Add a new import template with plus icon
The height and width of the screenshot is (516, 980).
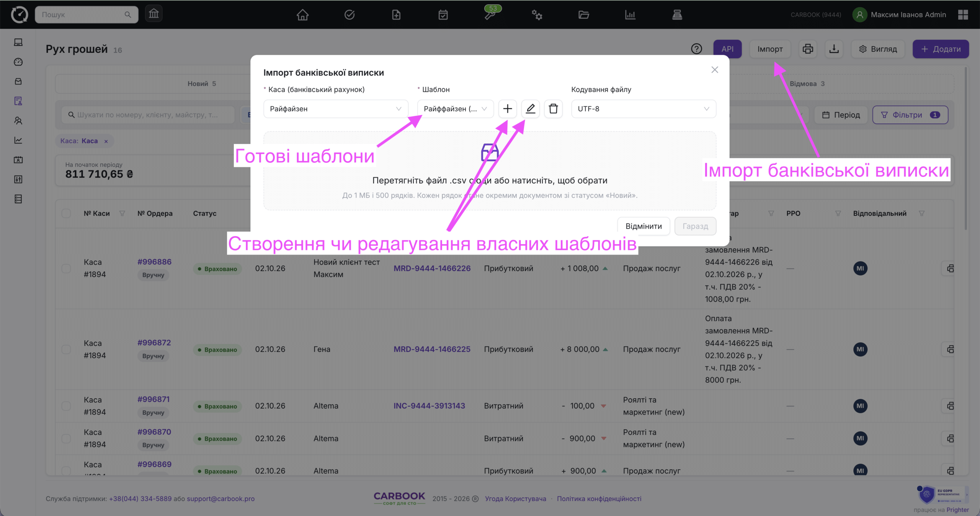pyautogui.click(x=507, y=109)
